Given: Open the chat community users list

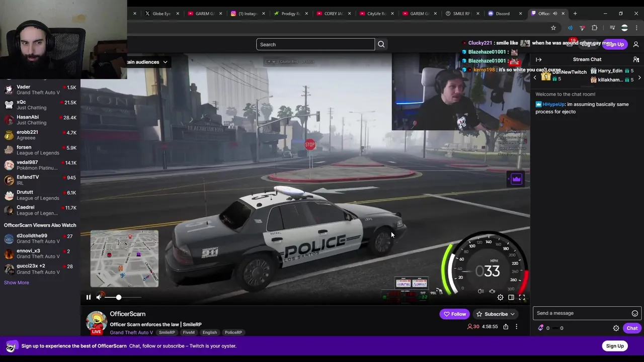Looking at the screenshot, I should tap(636, 59).
